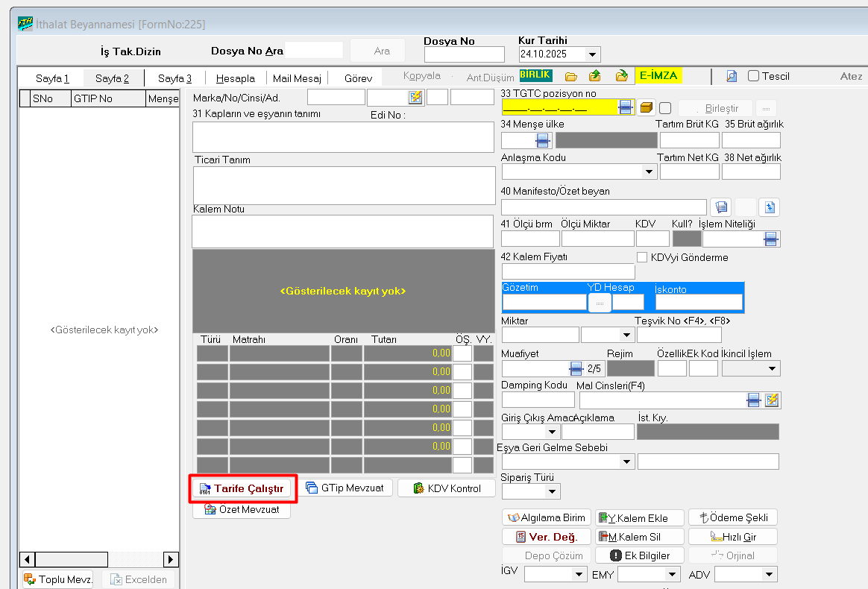Click the Tarife Çalıştır button
Screen dimensions: 868x589
(x=242, y=488)
